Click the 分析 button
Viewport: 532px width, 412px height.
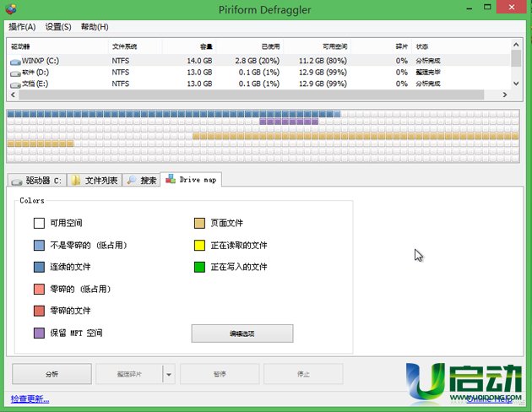click(52, 374)
